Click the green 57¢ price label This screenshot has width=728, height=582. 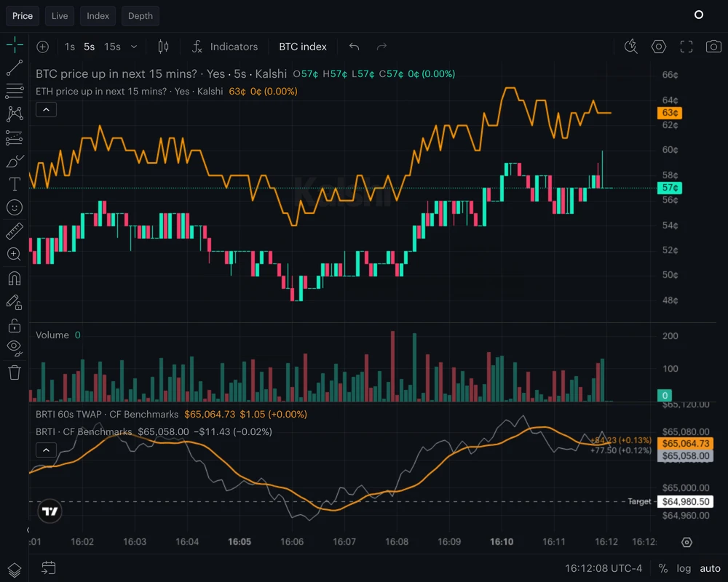click(669, 188)
